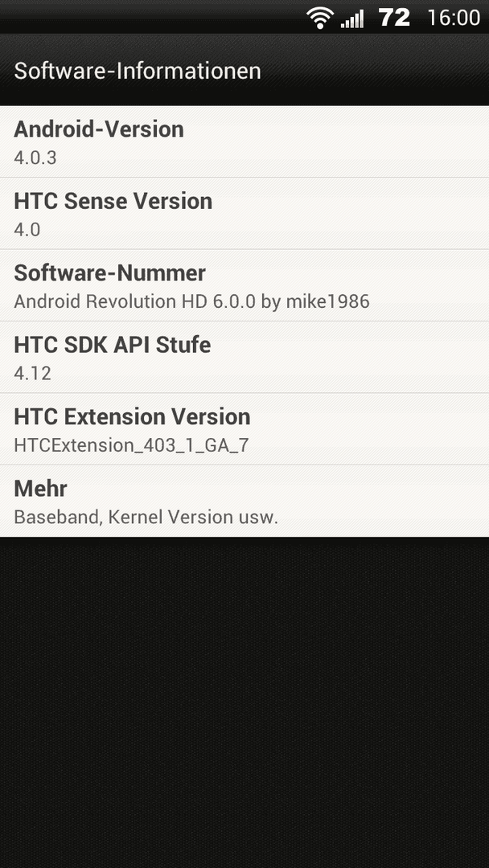Open the Software-Nummer entry

[x=244, y=285]
